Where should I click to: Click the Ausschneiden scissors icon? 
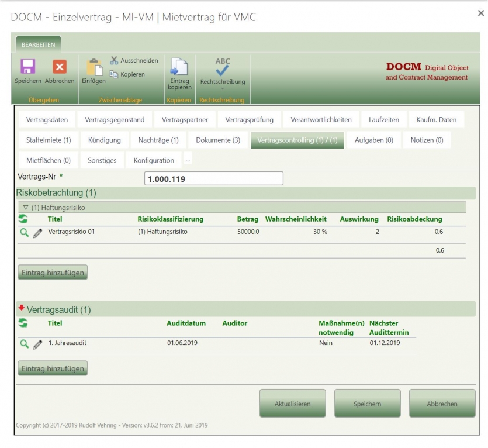pyautogui.click(x=114, y=60)
